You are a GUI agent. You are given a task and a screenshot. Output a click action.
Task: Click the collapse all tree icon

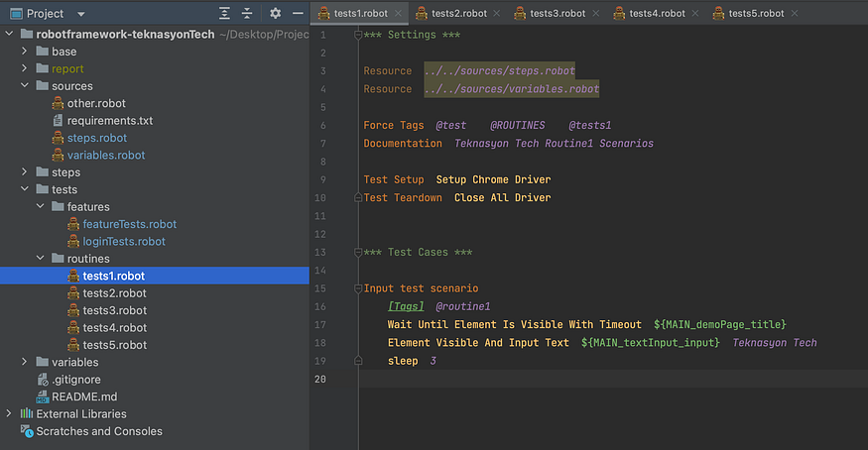[247, 13]
